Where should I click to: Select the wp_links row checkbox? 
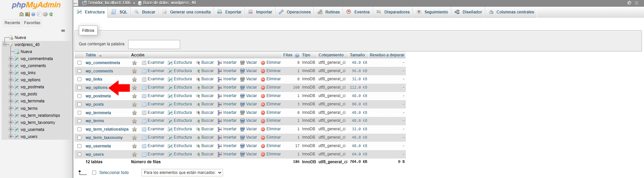(x=79, y=79)
